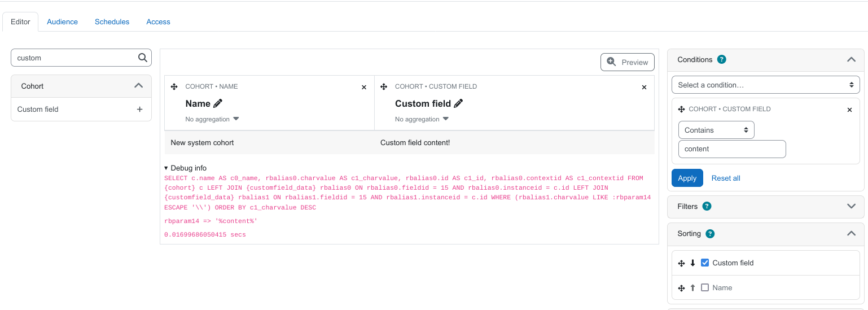Click the search magnifier icon
Viewport: 868px width, 310px height.
point(143,58)
